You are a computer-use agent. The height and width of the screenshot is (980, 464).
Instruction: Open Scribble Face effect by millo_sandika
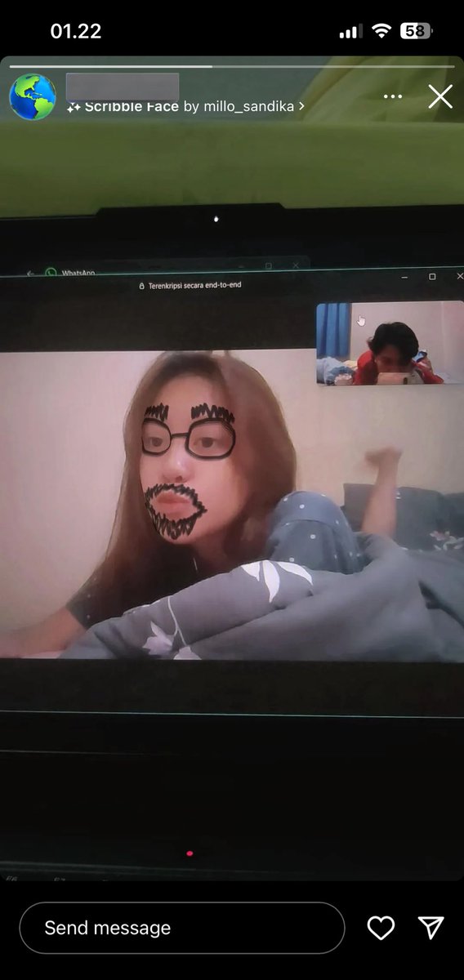(186, 106)
